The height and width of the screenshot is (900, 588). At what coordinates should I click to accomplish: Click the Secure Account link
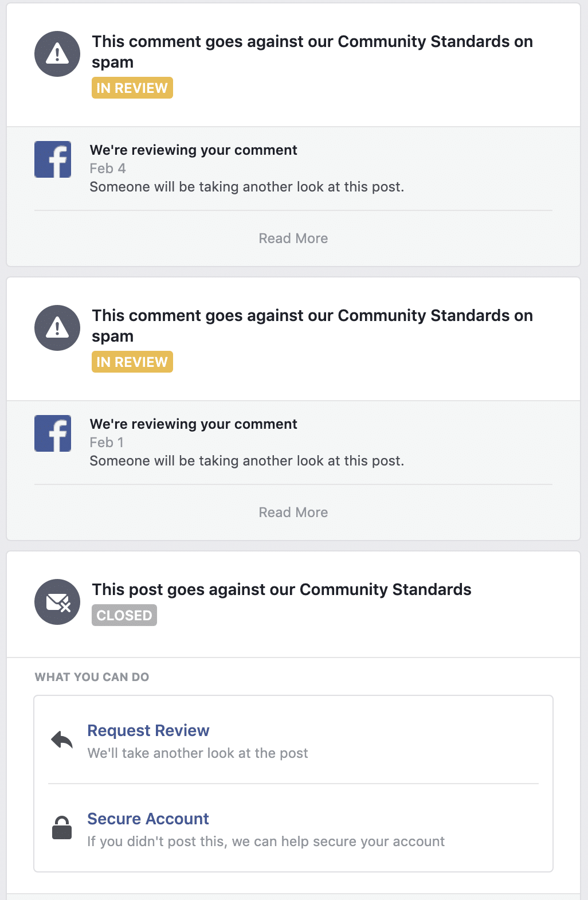click(x=147, y=819)
